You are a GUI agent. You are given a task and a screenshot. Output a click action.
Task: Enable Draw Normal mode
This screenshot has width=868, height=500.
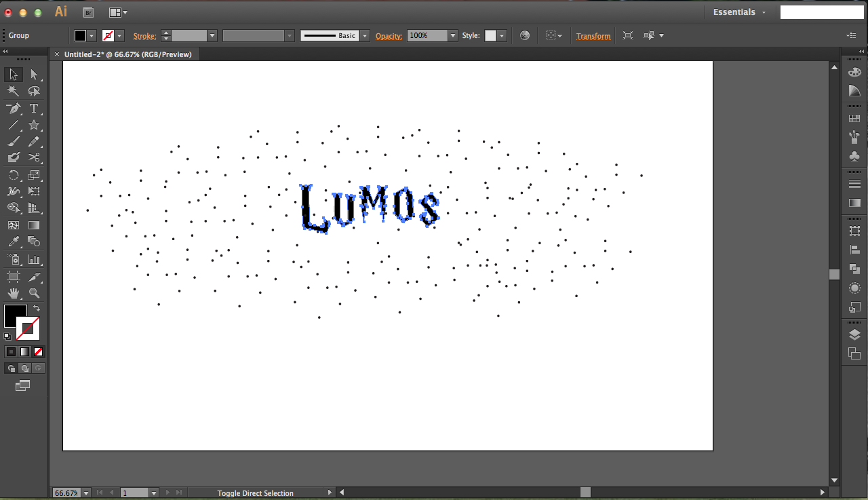coord(11,368)
